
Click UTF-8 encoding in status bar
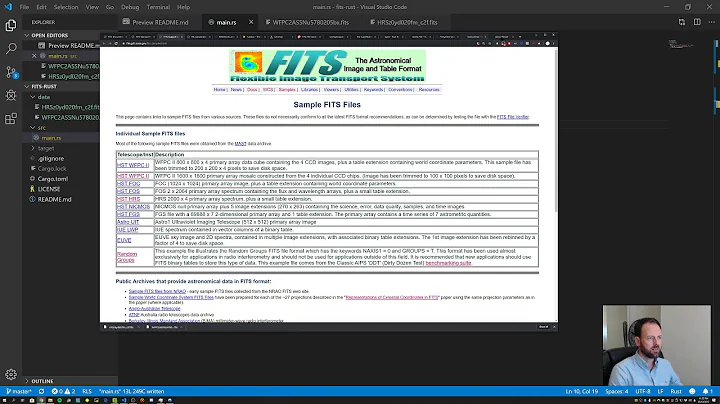point(643,391)
